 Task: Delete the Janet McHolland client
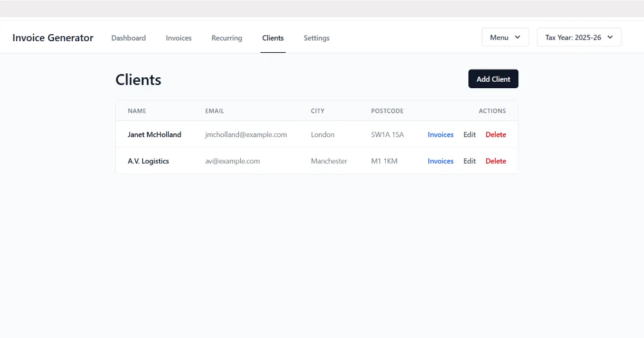pyautogui.click(x=496, y=135)
